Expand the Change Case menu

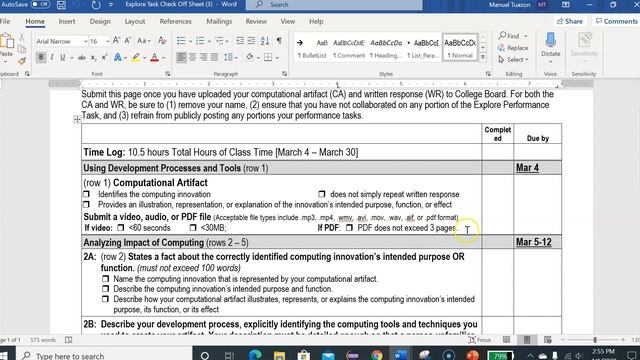pyautogui.click(x=144, y=41)
